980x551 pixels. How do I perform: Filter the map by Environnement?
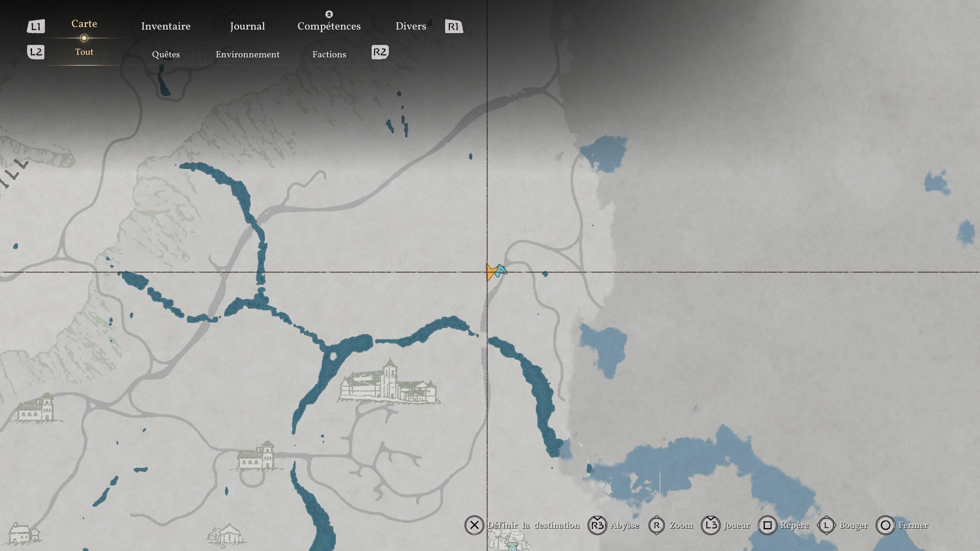pyautogui.click(x=248, y=54)
